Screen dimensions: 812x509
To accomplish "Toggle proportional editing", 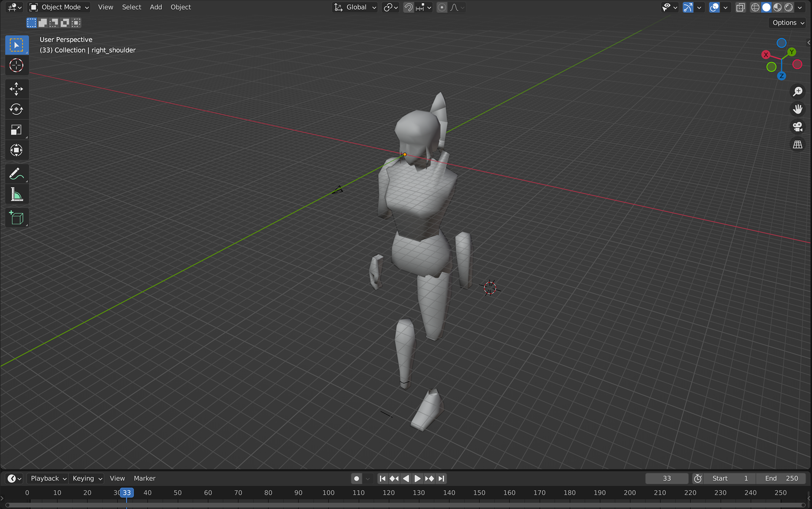I will 442,7.
